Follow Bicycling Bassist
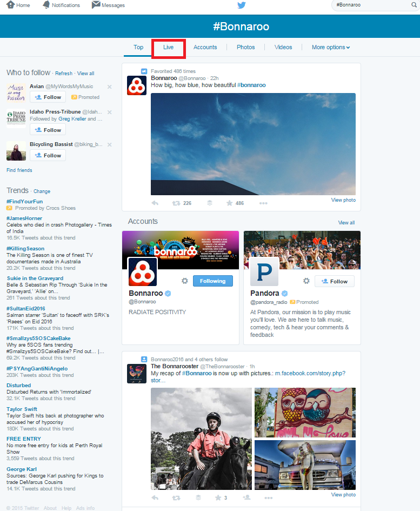This screenshot has height=511, width=420. (48, 155)
